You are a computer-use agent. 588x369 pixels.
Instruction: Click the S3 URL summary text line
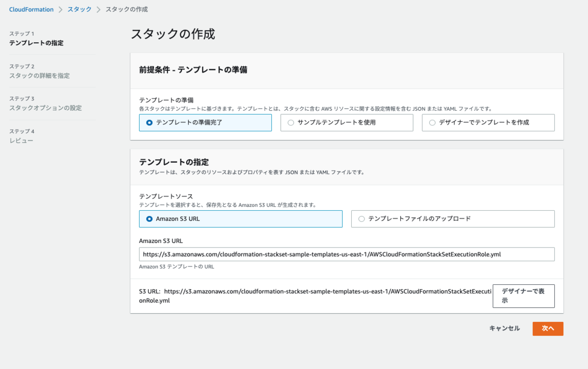point(315,295)
